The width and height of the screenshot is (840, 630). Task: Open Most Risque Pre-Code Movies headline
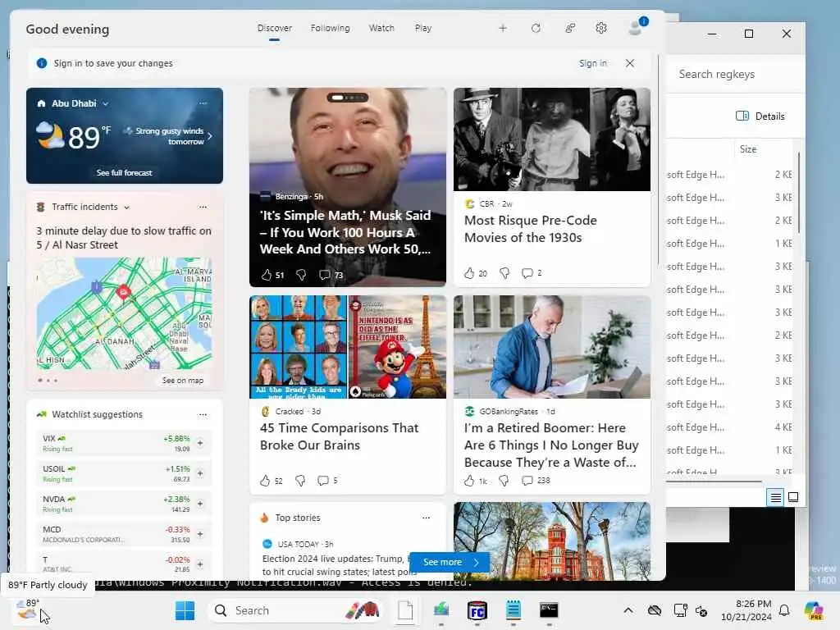(531, 229)
